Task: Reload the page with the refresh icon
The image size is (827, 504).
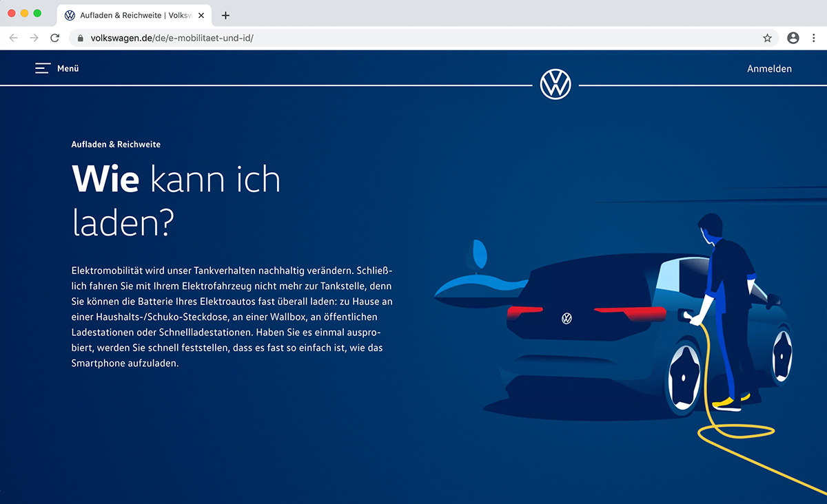Action: pyautogui.click(x=55, y=39)
